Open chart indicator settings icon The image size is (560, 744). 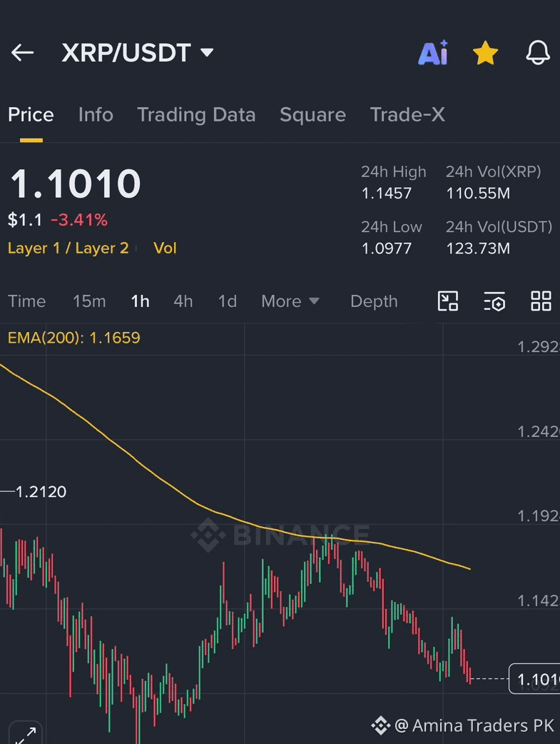pos(494,301)
